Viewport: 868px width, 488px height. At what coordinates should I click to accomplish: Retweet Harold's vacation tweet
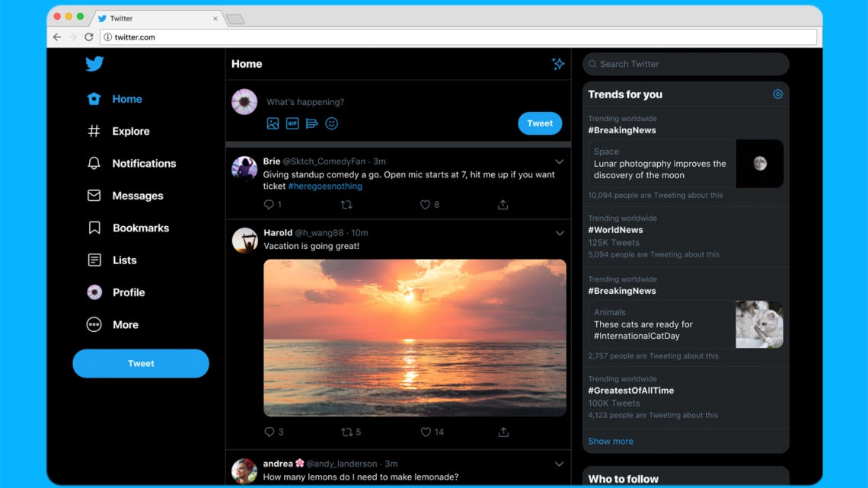pyautogui.click(x=347, y=432)
